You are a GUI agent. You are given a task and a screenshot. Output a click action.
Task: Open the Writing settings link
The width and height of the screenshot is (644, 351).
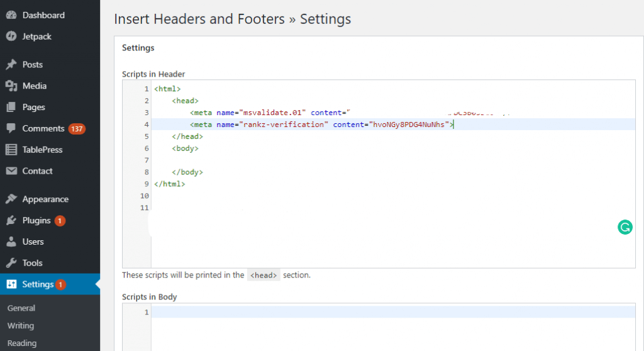(21, 326)
